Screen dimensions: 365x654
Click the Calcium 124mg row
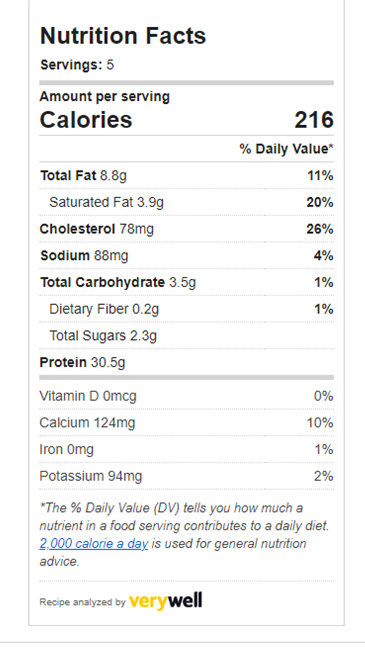pyautogui.click(x=186, y=423)
